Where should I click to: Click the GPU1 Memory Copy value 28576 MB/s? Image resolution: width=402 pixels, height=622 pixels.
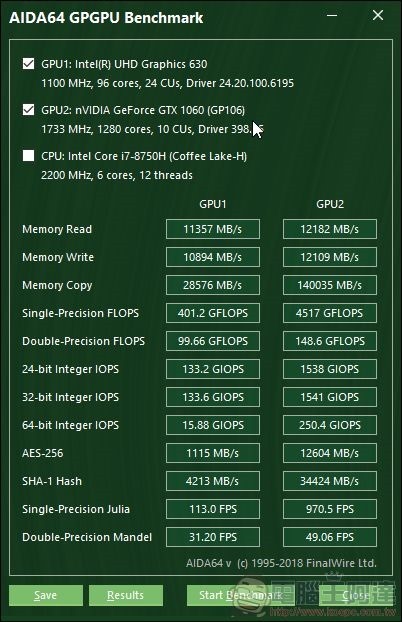pyautogui.click(x=213, y=285)
